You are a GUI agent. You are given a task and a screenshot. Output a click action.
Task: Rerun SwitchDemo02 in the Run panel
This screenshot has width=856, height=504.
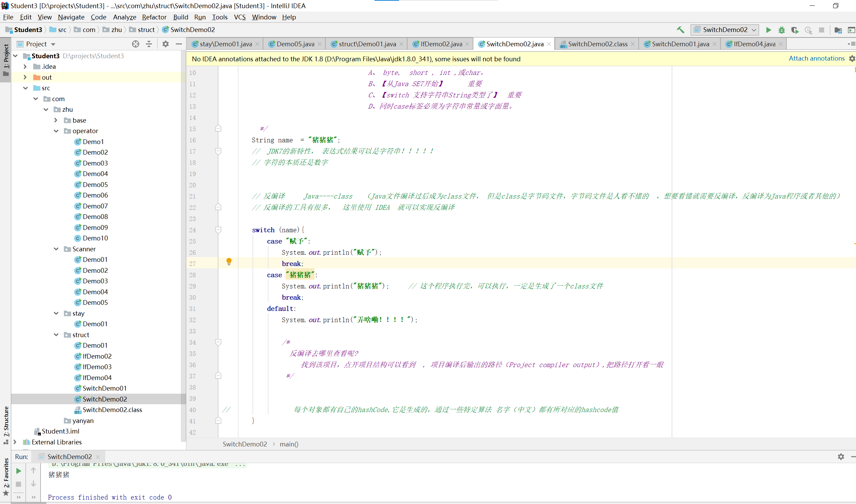[x=19, y=471]
